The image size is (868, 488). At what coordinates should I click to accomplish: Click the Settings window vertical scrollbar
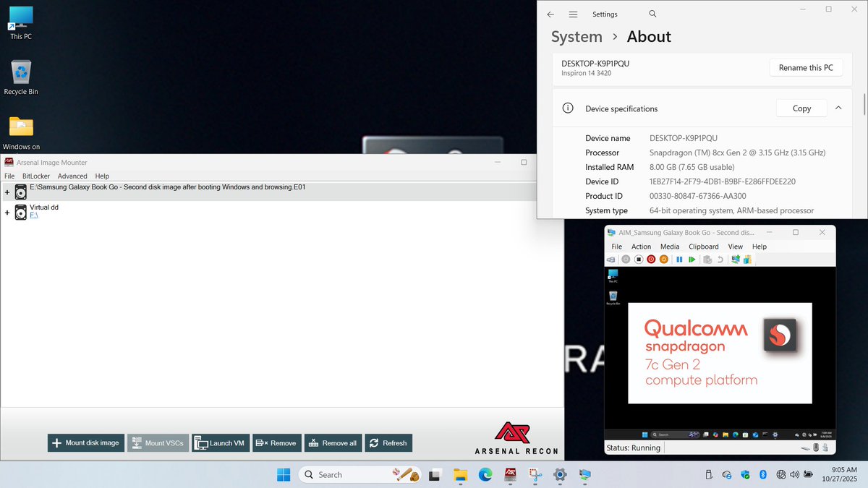coord(864,103)
